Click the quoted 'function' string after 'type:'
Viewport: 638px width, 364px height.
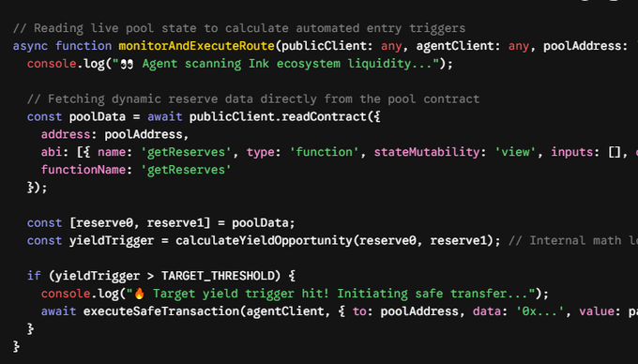pyautogui.click(x=324, y=152)
